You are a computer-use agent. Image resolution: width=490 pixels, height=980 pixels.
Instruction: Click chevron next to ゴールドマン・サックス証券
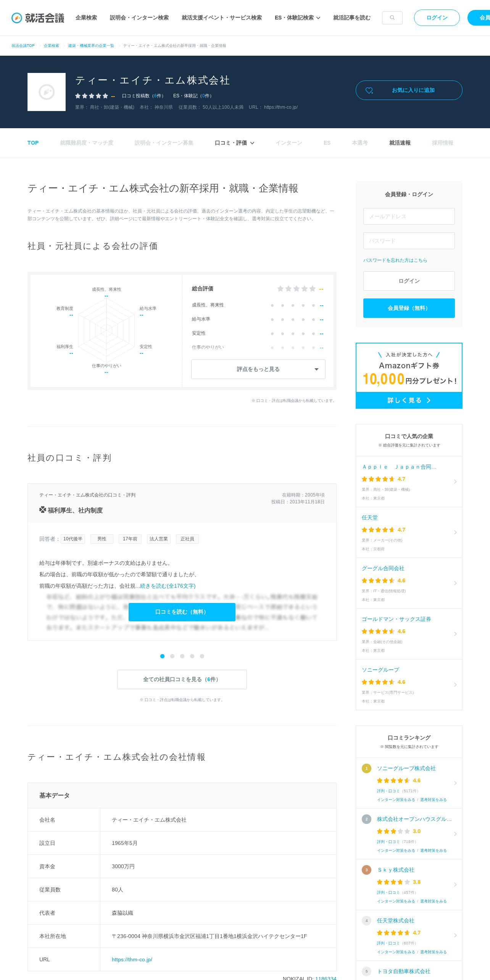tap(455, 634)
